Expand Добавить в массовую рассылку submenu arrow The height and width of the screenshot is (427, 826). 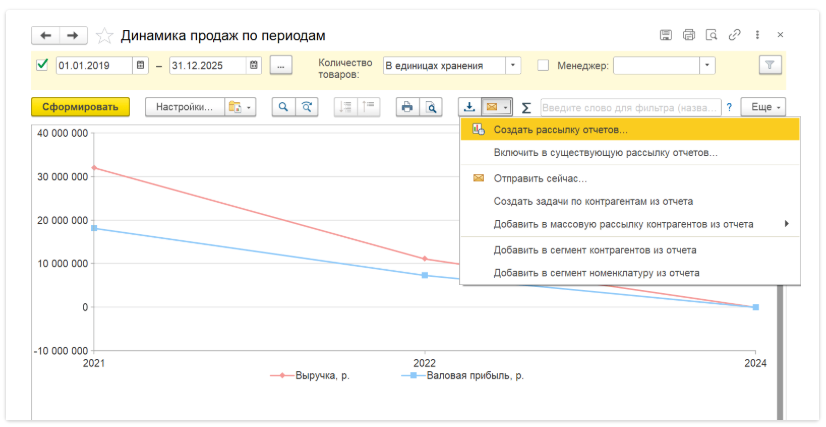(x=786, y=224)
